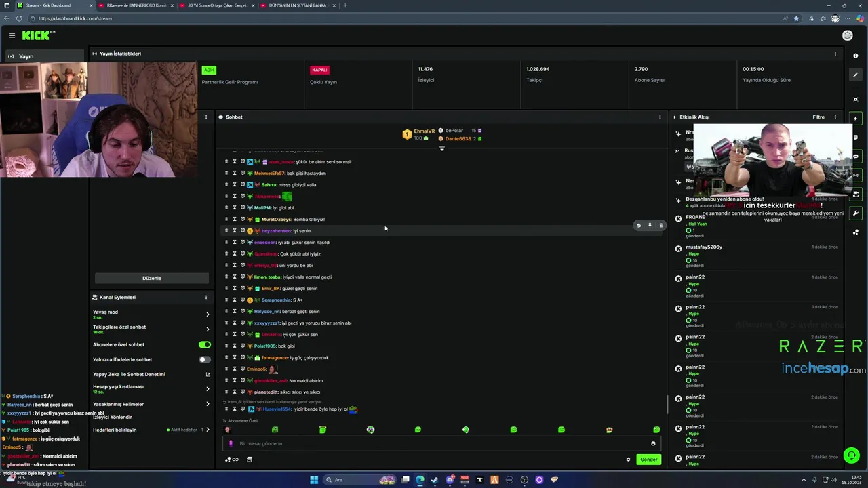Click username Seraphenthia in chat

(277, 300)
